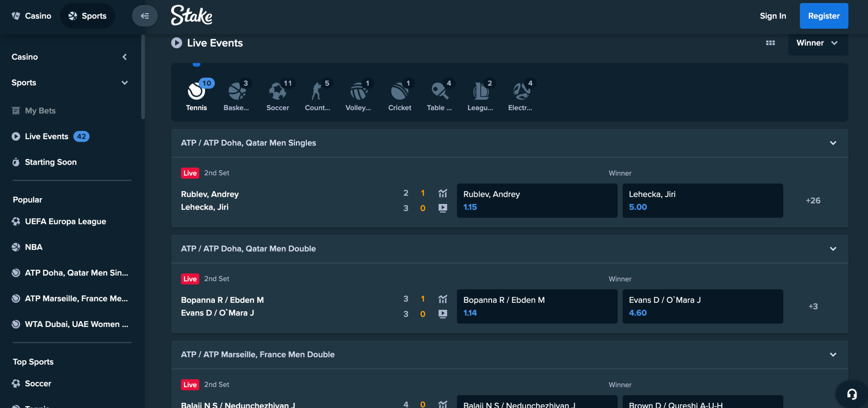Viewport: 868px width, 408px height.
Task: Bet on Rublev, Andrey at 1.15
Action: click(537, 201)
